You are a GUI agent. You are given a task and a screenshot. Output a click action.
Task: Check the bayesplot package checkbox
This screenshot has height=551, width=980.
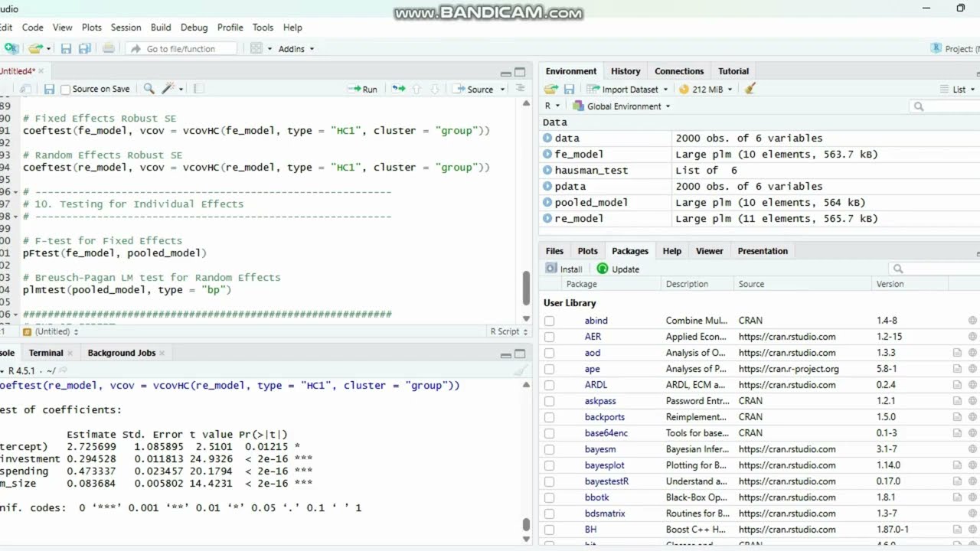click(x=549, y=465)
